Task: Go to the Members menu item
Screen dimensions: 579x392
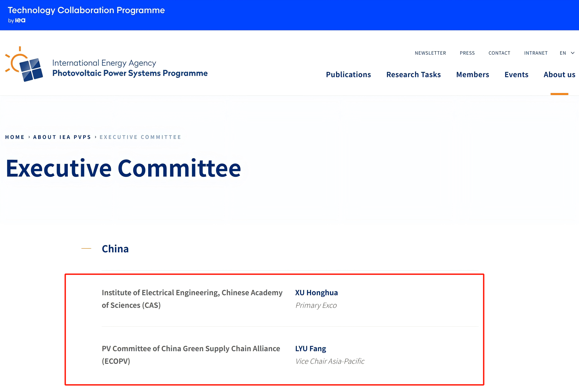Action: (472, 74)
